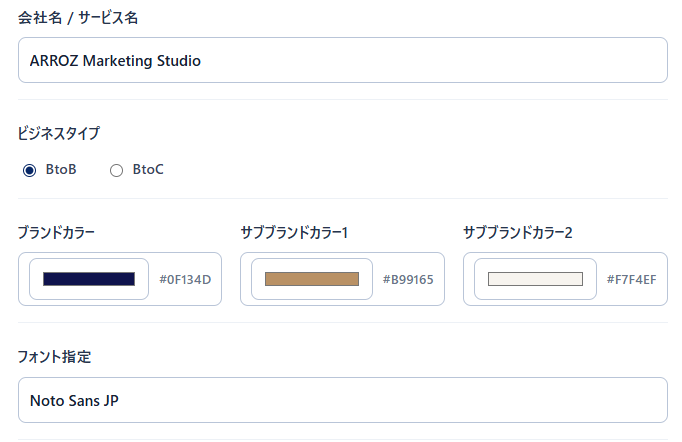682x442 pixels.
Task: Focus the フォント指定 input field
Action: (x=343, y=400)
